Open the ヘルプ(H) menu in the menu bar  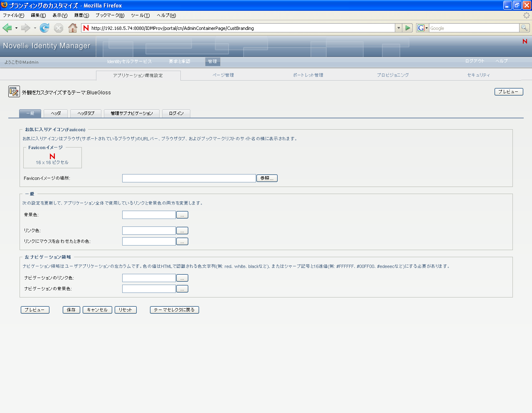click(x=166, y=15)
